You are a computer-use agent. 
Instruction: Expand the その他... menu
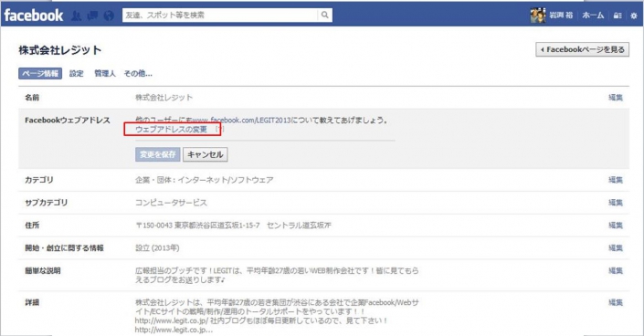coord(138,74)
